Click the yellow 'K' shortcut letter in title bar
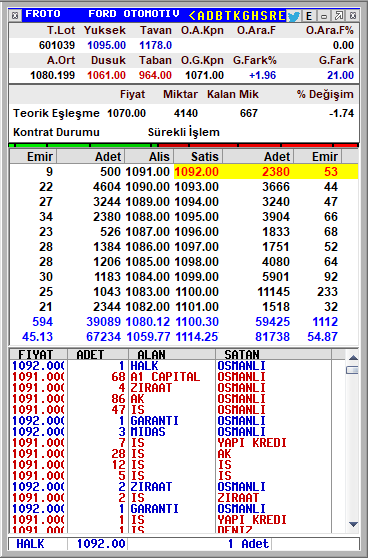This screenshot has height=558, width=368. (236, 16)
